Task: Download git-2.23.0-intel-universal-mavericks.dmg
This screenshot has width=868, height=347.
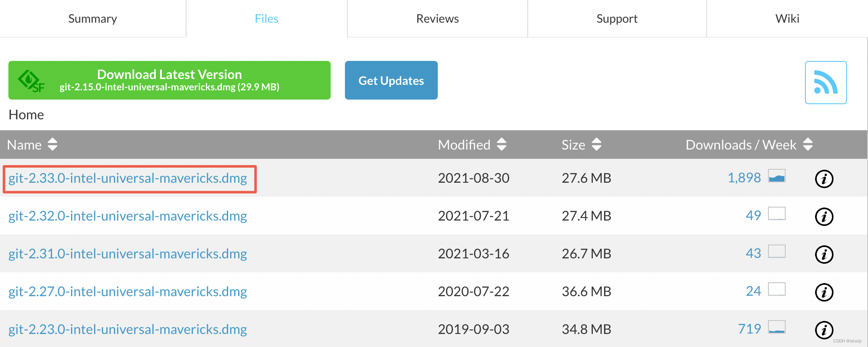Action: click(128, 329)
